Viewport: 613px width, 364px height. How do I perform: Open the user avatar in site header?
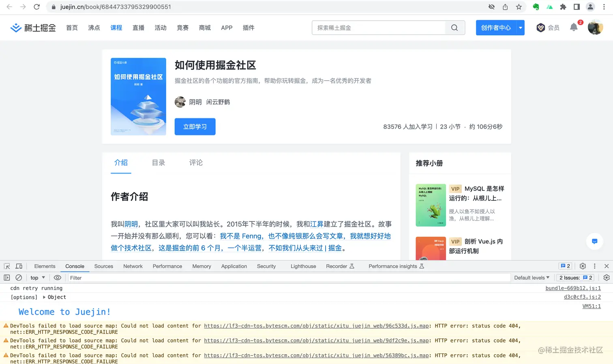(x=595, y=28)
